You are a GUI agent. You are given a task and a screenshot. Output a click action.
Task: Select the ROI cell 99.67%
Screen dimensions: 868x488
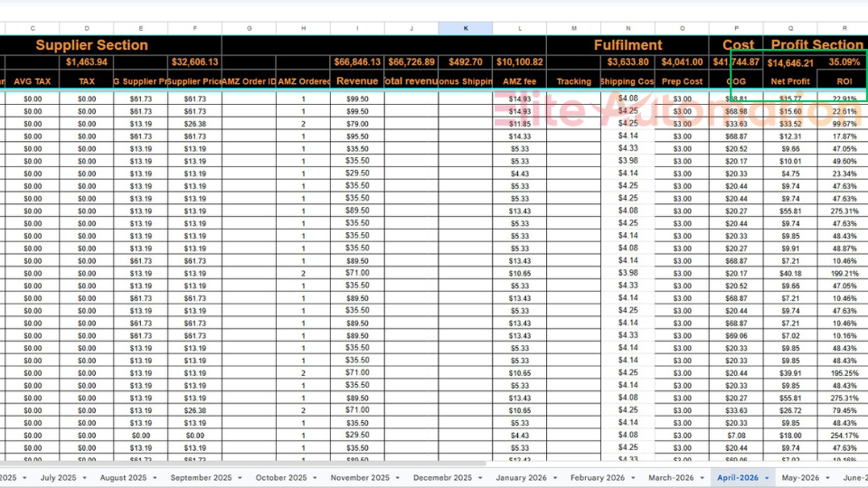click(x=844, y=124)
